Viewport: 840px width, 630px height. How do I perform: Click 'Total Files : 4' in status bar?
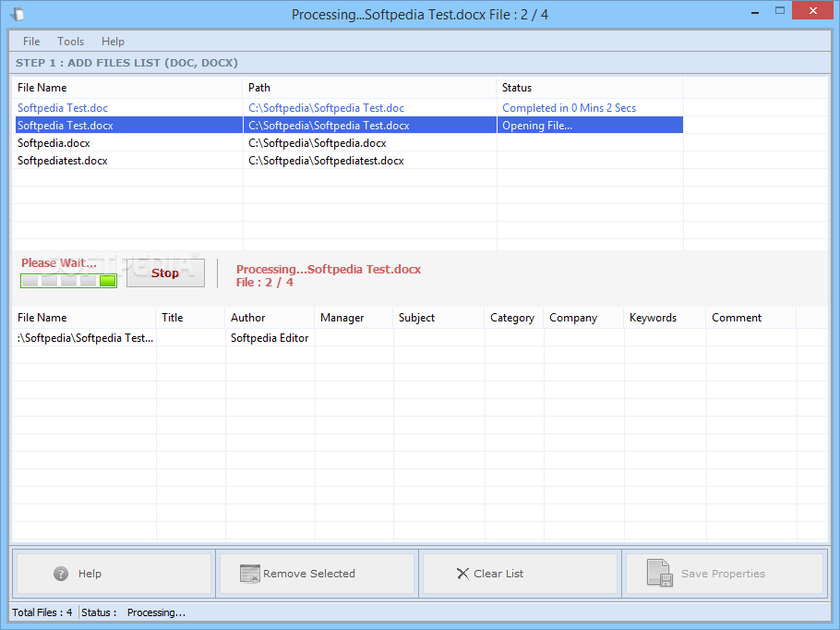pyautogui.click(x=42, y=612)
